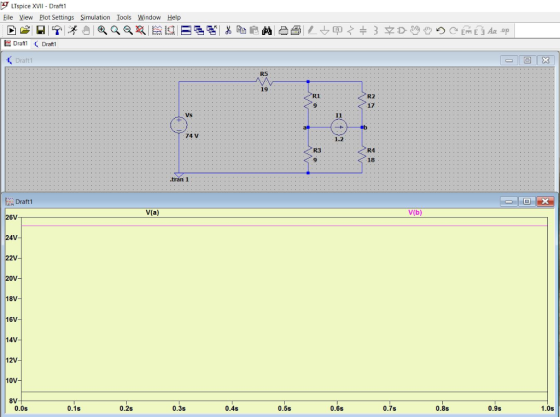Select the Drag hand tool
Screen dimensions: 560x417
point(428,31)
